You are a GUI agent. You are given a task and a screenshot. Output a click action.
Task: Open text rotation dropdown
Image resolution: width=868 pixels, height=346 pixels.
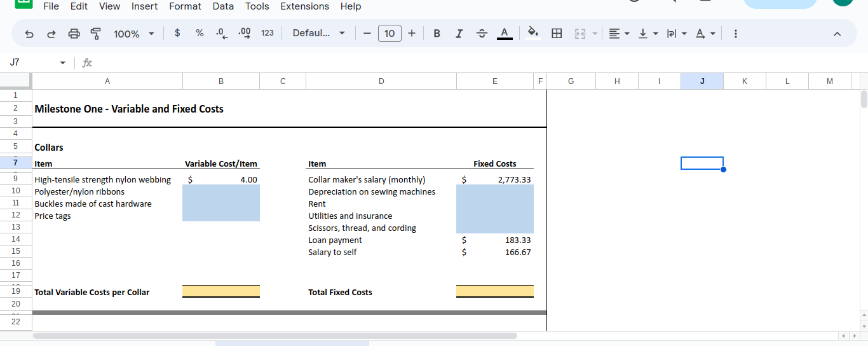coord(705,33)
